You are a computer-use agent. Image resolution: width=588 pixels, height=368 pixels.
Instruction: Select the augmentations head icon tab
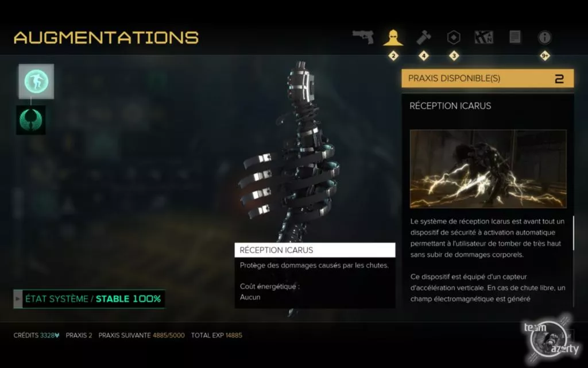pyautogui.click(x=393, y=37)
